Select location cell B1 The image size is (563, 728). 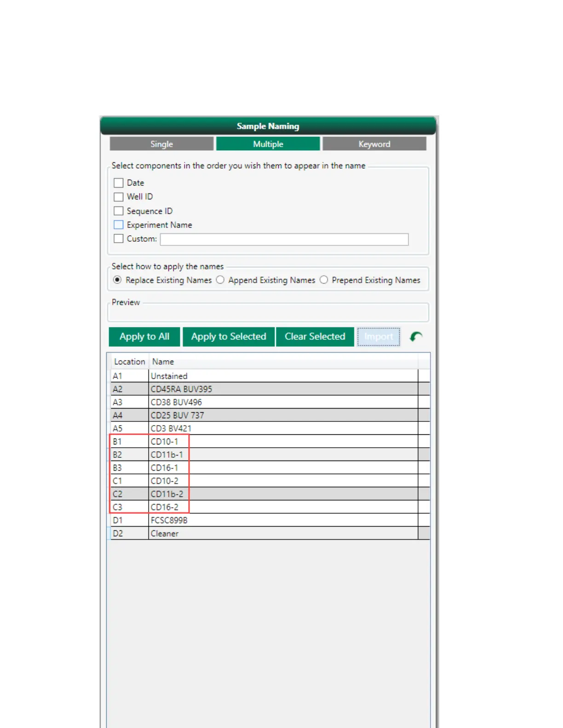(129, 442)
